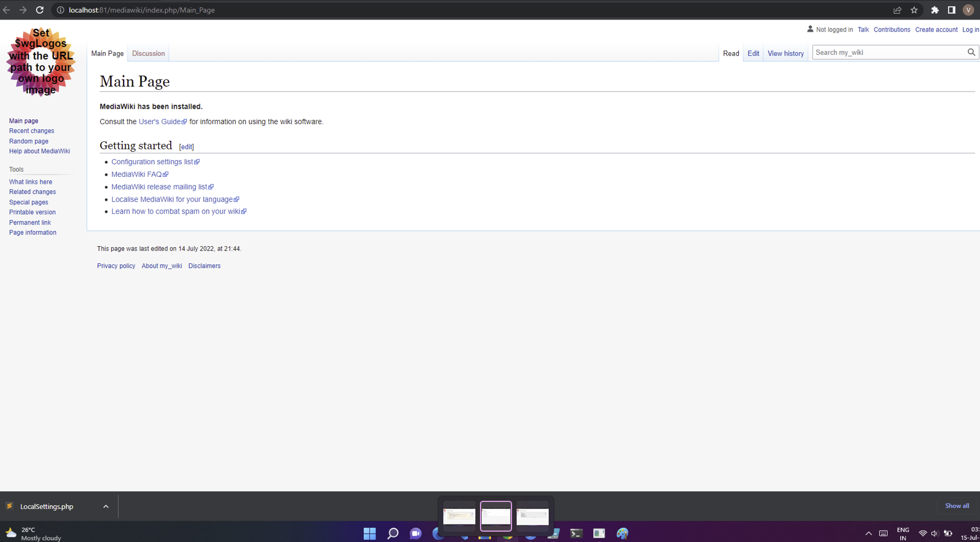
Task: Switch to the Discussion tab
Action: point(148,53)
